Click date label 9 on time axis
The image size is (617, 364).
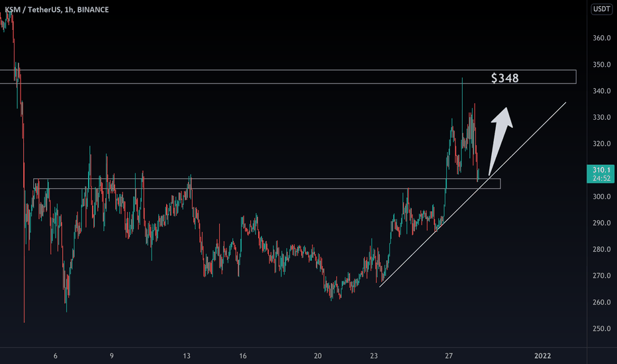[x=112, y=356]
